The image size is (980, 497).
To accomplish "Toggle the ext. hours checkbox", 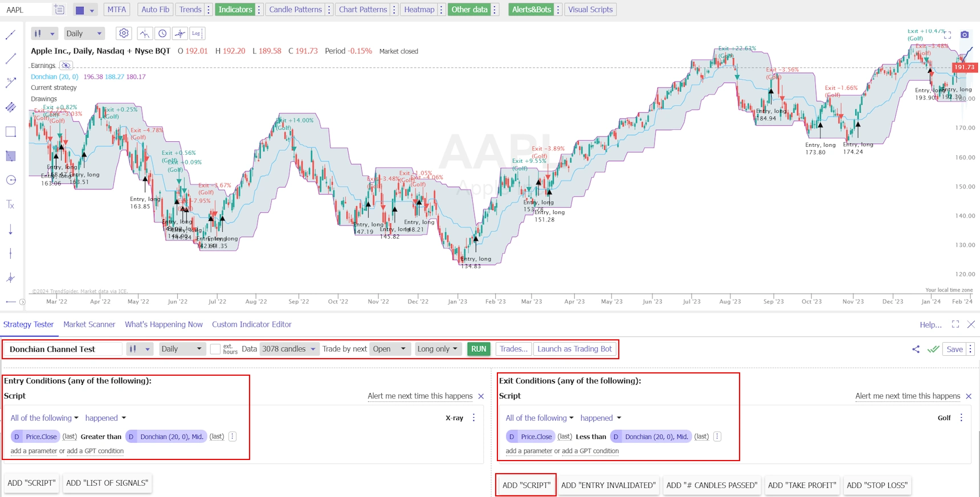I will click(x=215, y=349).
